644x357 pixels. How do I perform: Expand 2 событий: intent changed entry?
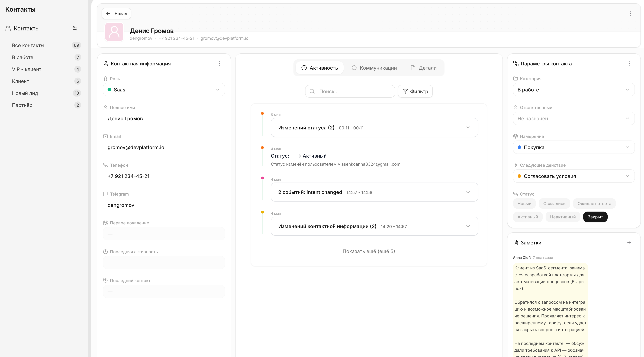click(374, 192)
